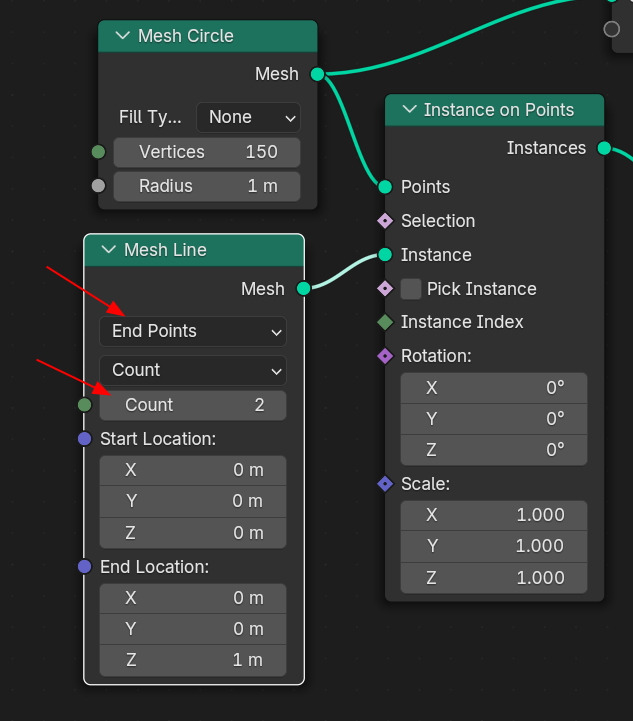The width and height of the screenshot is (633, 721).
Task: Click End Location Y field
Action: (193, 629)
